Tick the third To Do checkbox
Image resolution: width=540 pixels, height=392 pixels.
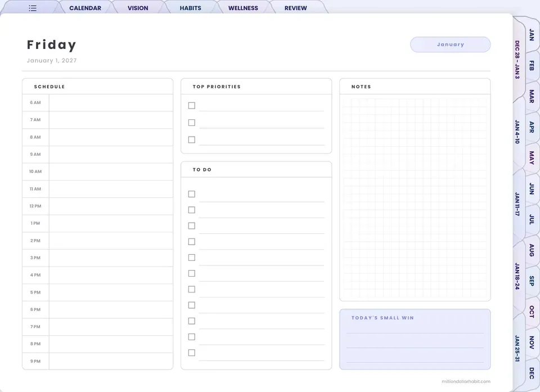(x=192, y=226)
